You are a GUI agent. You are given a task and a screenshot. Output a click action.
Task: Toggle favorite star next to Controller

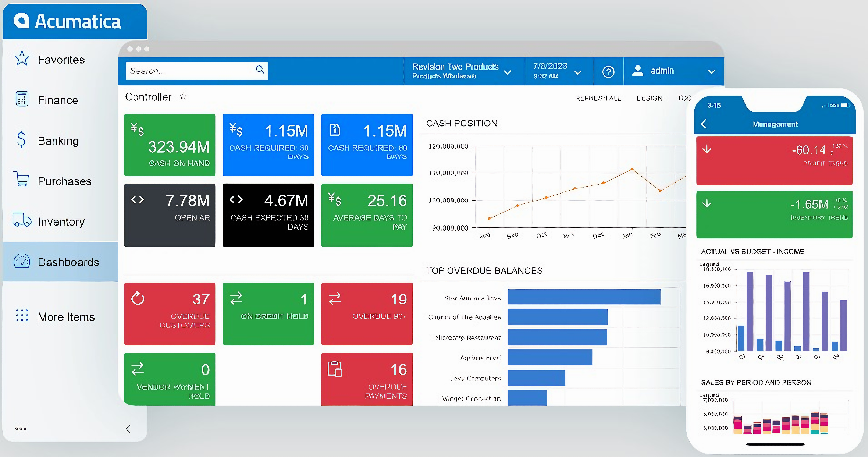[183, 96]
